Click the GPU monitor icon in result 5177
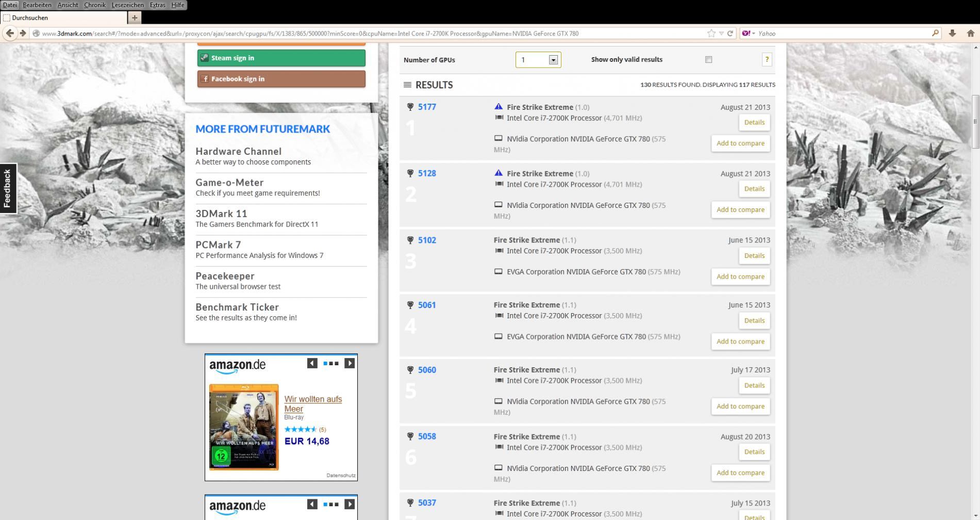980x520 pixels. (x=499, y=138)
